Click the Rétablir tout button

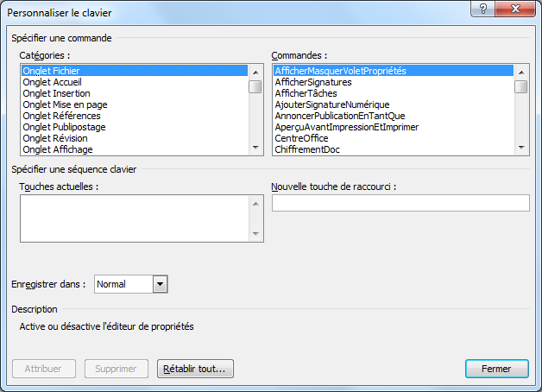pos(195,369)
